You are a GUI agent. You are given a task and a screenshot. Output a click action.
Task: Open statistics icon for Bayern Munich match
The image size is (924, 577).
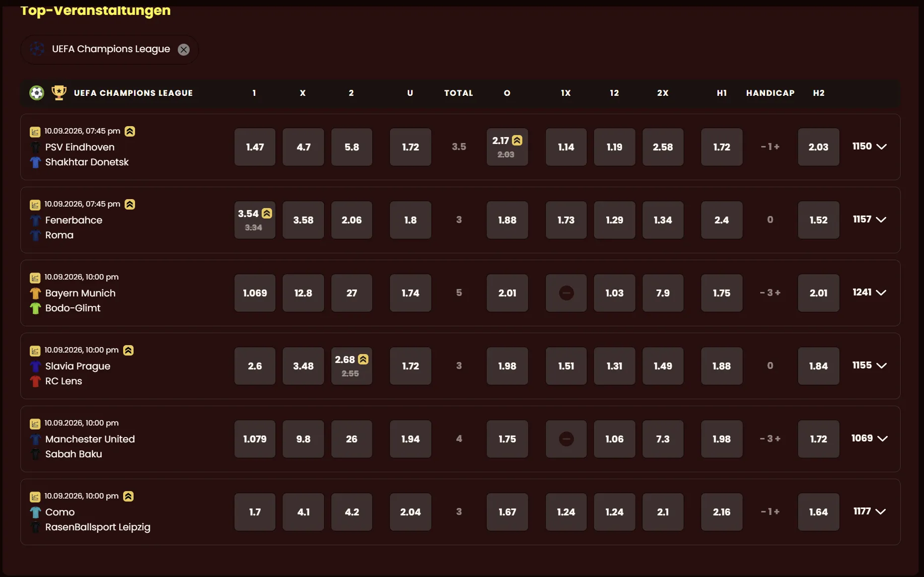35,278
